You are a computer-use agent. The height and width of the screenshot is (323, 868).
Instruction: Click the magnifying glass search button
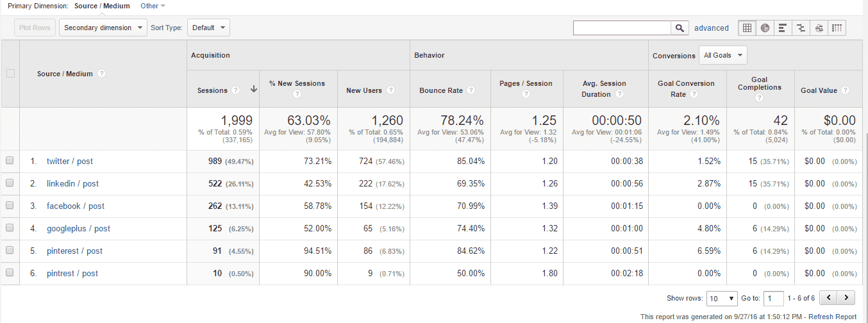click(680, 28)
